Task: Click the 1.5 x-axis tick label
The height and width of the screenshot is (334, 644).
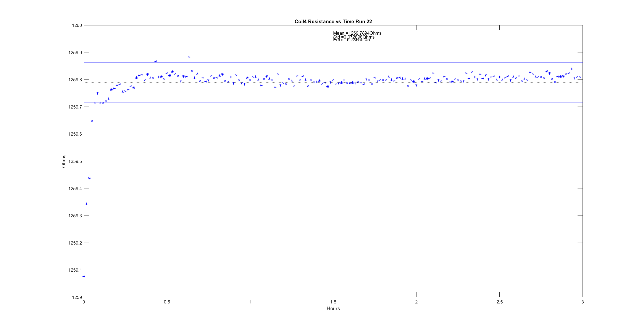Action: coord(333,302)
